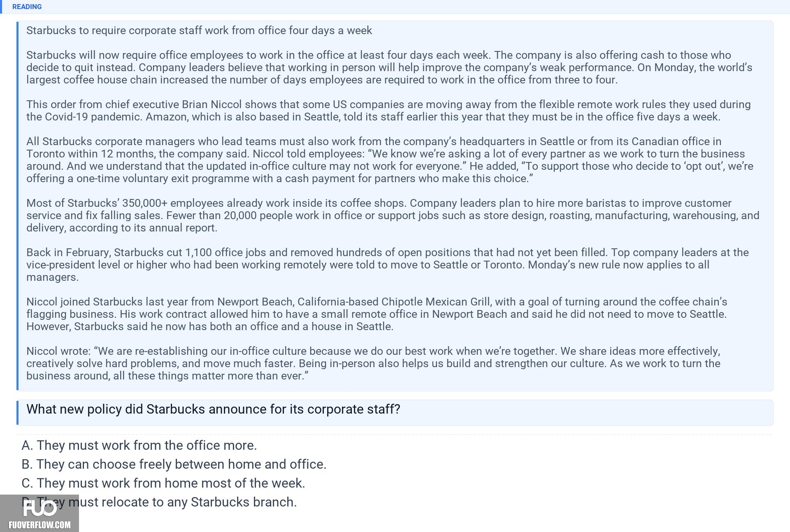790x532 pixels.
Task: Click the paragraph about Chipotle Mexican Grill
Action: click(377, 314)
